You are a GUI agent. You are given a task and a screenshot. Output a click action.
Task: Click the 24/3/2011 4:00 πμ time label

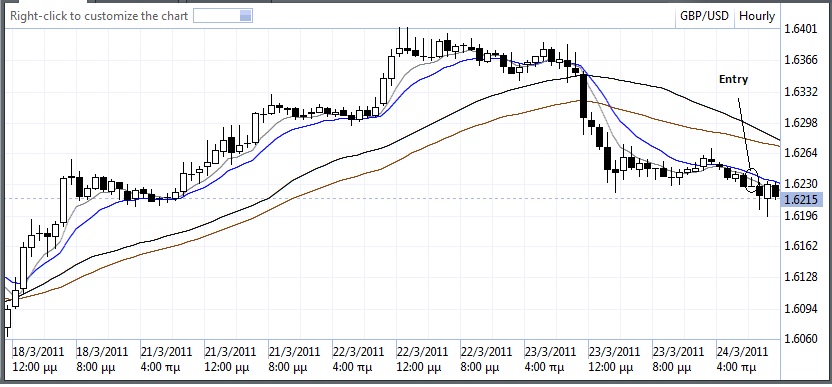point(742,359)
